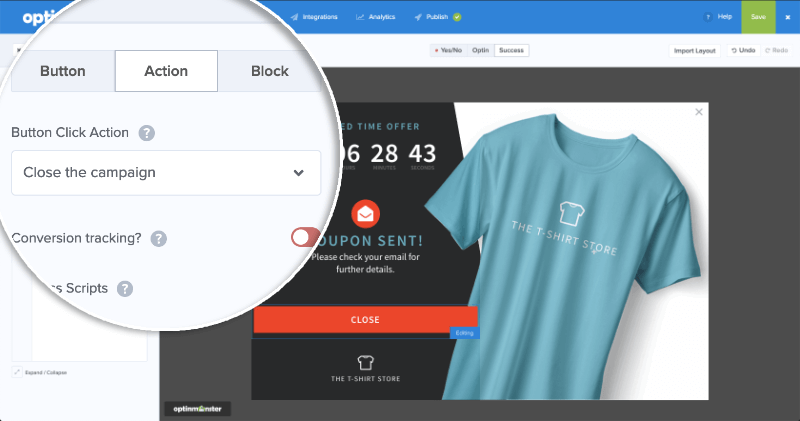
Task: Click THE T-SHIRT STORE footer text
Action: 365,379
